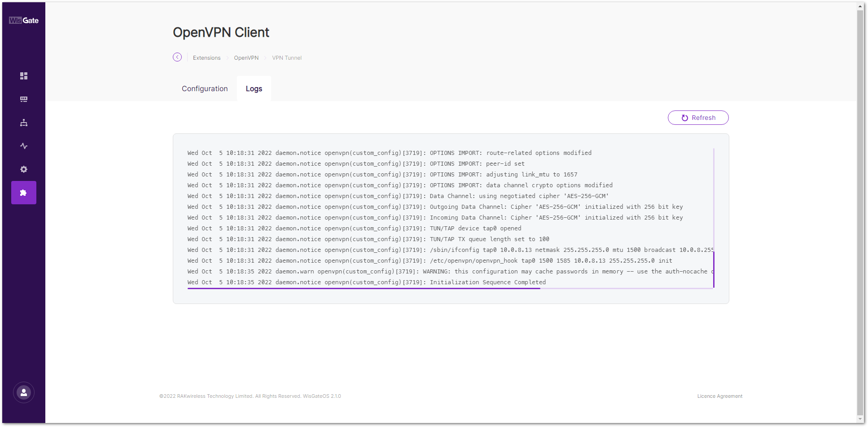
Task: Go back using the circled arrow
Action: (177, 57)
